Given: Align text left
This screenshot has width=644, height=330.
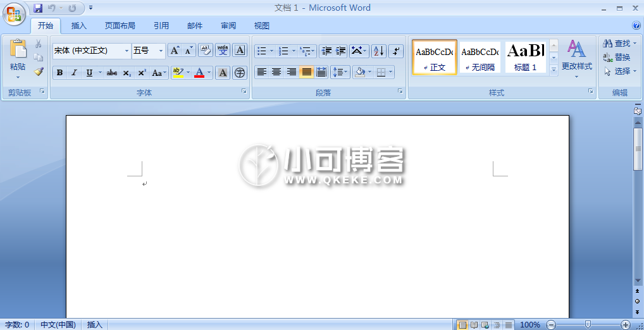Looking at the screenshot, I should [262, 72].
